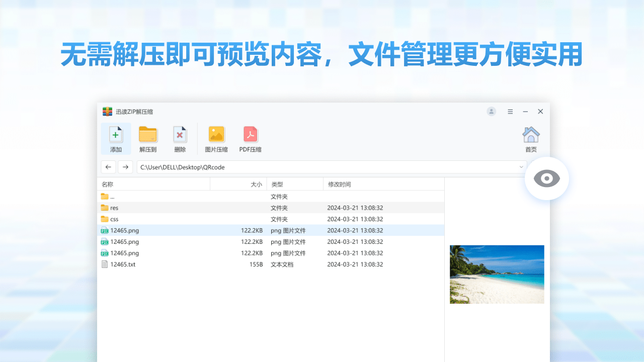The height and width of the screenshot is (362, 644).
Task: Go to 首页 home page
Action: [531, 138]
